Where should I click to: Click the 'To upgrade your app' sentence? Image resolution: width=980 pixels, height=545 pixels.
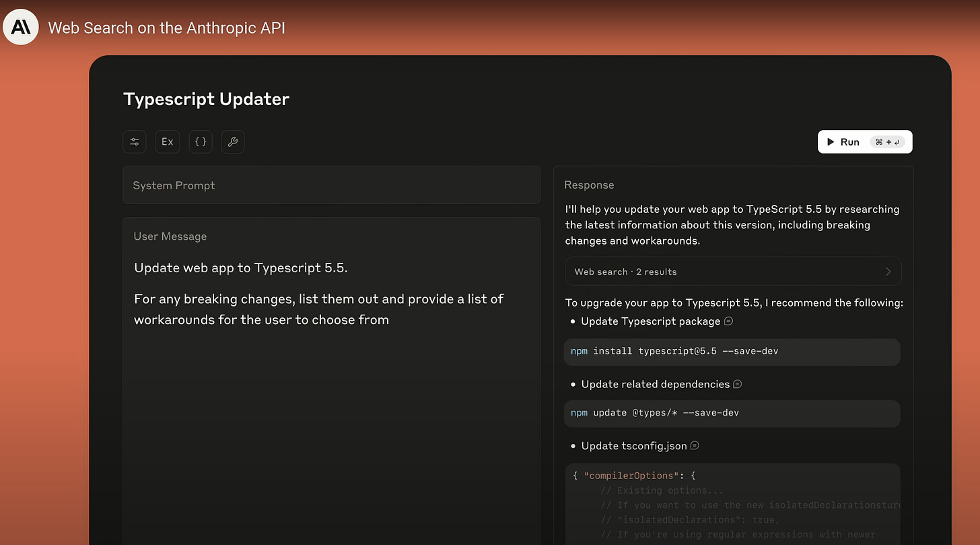(734, 302)
